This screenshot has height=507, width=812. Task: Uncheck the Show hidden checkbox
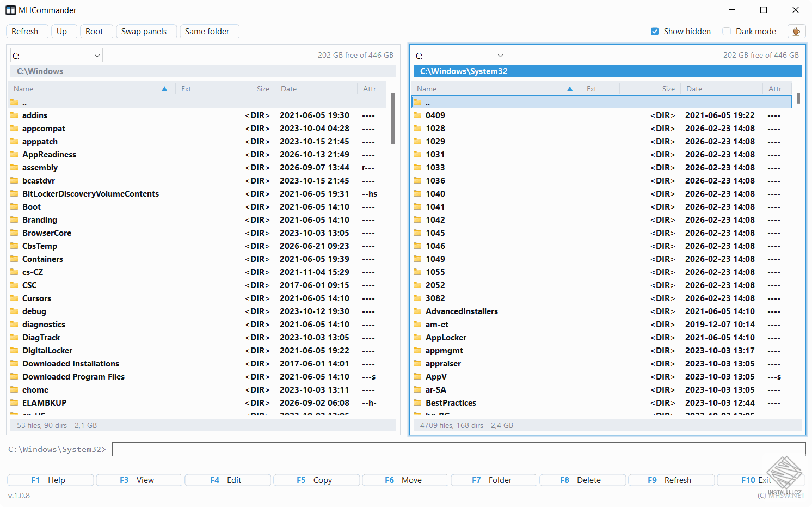(655, 32)
